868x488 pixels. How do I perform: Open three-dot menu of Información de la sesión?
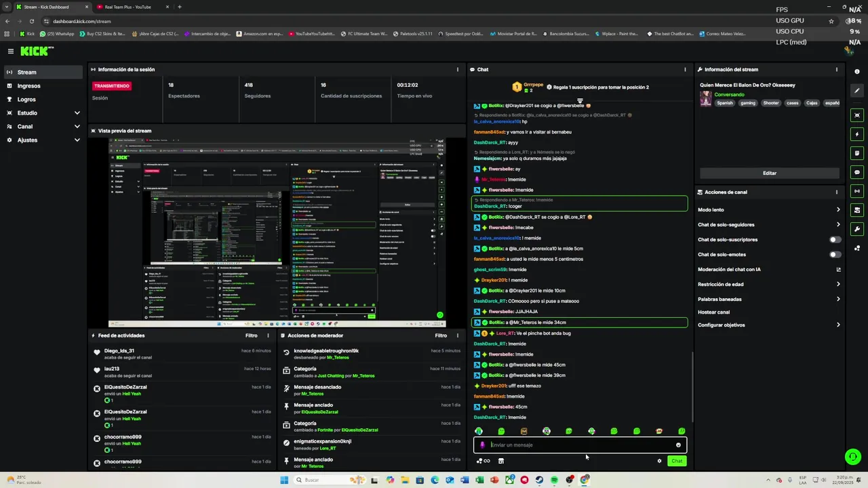coord(458,69)
